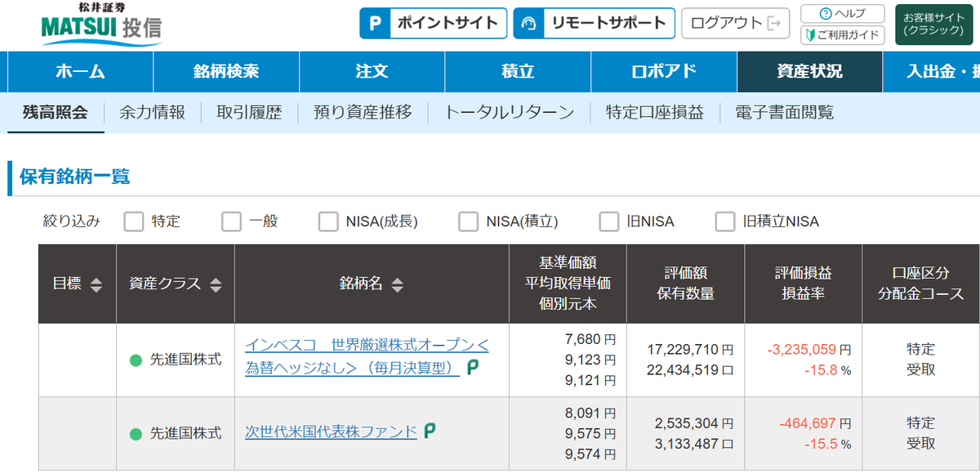Enable the NISA(積立) filter checkbox
This screenshot has height=474, width=980.
click(x=469, y=221)
